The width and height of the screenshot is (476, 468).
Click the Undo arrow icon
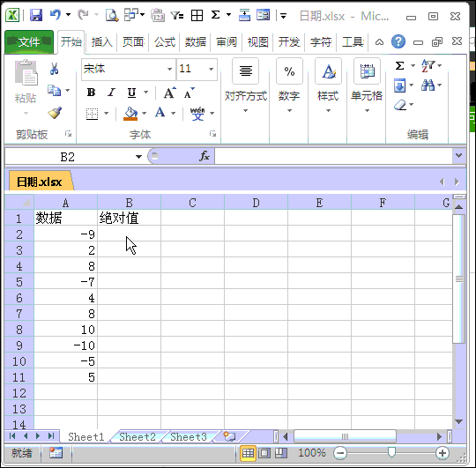click(56, 15)
